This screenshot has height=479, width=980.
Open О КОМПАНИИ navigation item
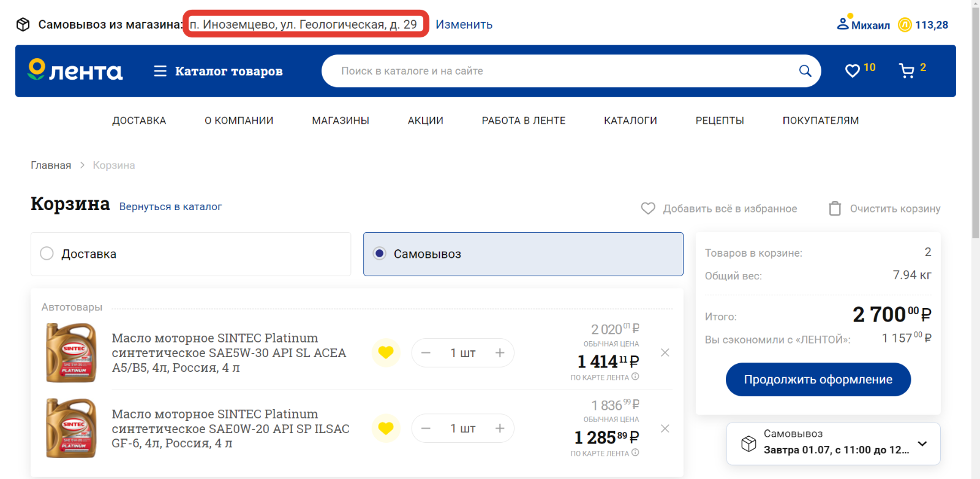tap(239, 121)
